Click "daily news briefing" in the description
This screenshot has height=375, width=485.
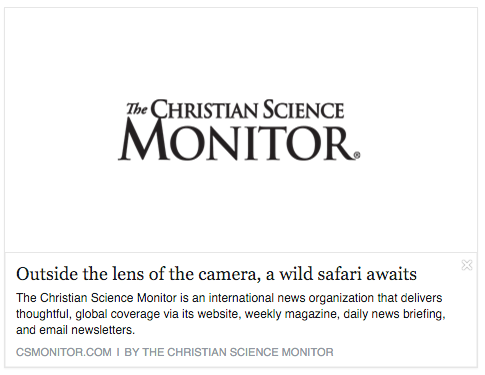pyautogui.click(x=394, y=314)
